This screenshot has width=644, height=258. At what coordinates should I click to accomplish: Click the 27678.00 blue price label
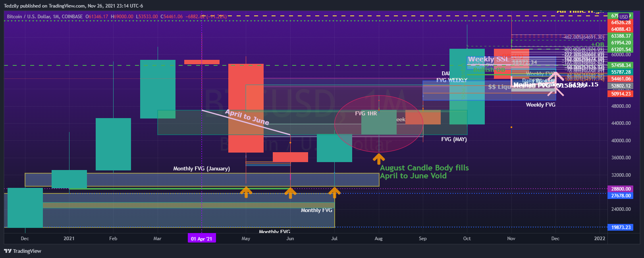pos(621,196)
